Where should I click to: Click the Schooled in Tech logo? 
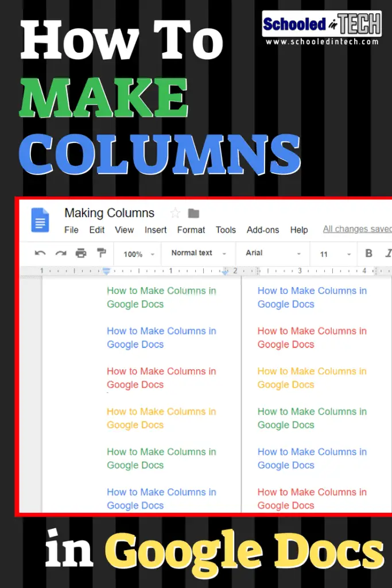[x=322, y=24]
